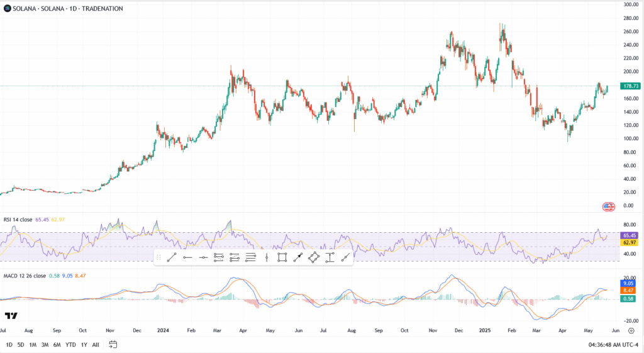Show All available chart history
The width and height of the screenshot is (644, 353).
click(96, 344)
